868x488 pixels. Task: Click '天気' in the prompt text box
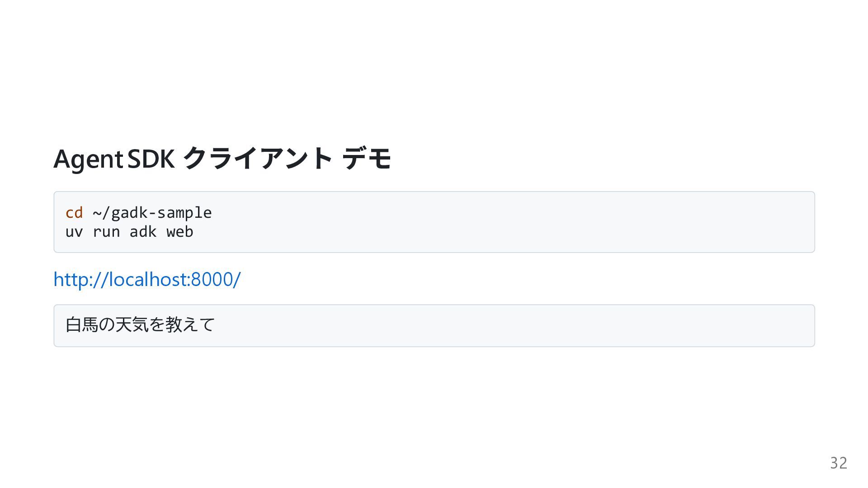132,325
